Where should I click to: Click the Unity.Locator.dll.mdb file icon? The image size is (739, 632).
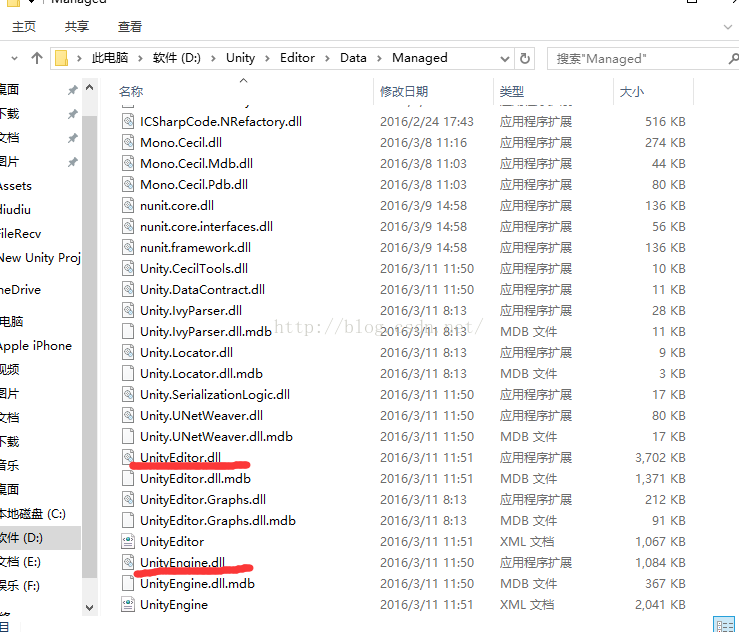[x=128, y=373]
